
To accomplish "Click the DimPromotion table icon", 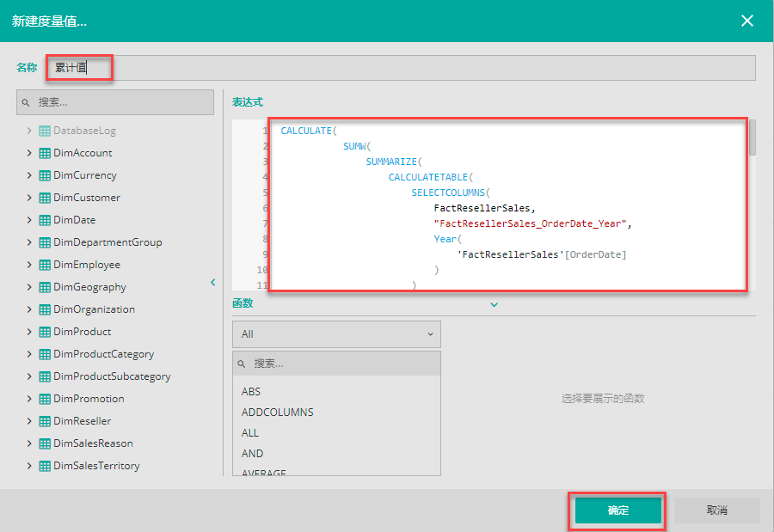I will (45, 399).
